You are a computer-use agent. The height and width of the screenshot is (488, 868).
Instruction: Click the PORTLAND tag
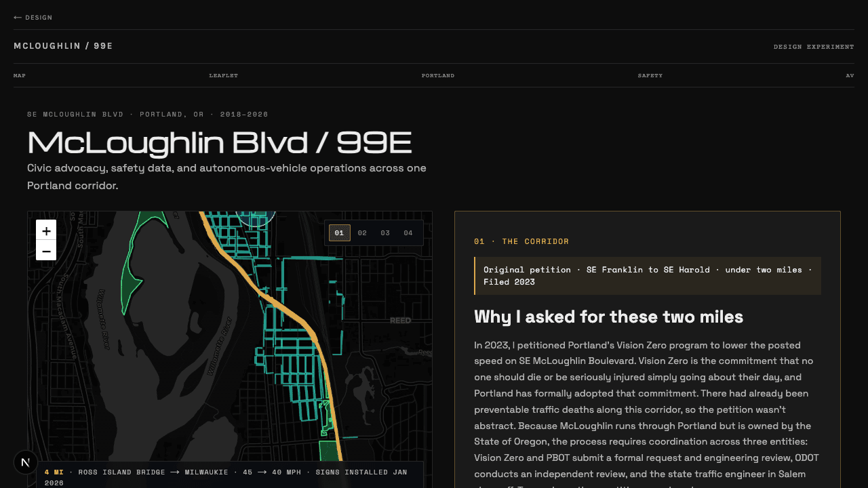click(438, 75)
